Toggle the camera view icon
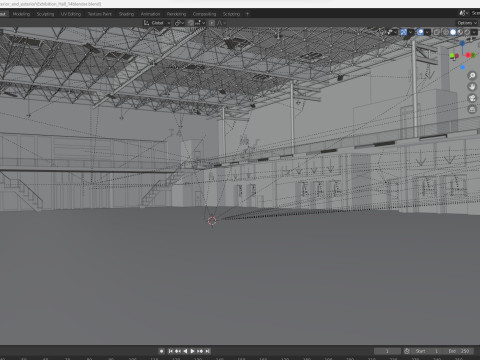The image size is (480, 360). pos(472,98)
